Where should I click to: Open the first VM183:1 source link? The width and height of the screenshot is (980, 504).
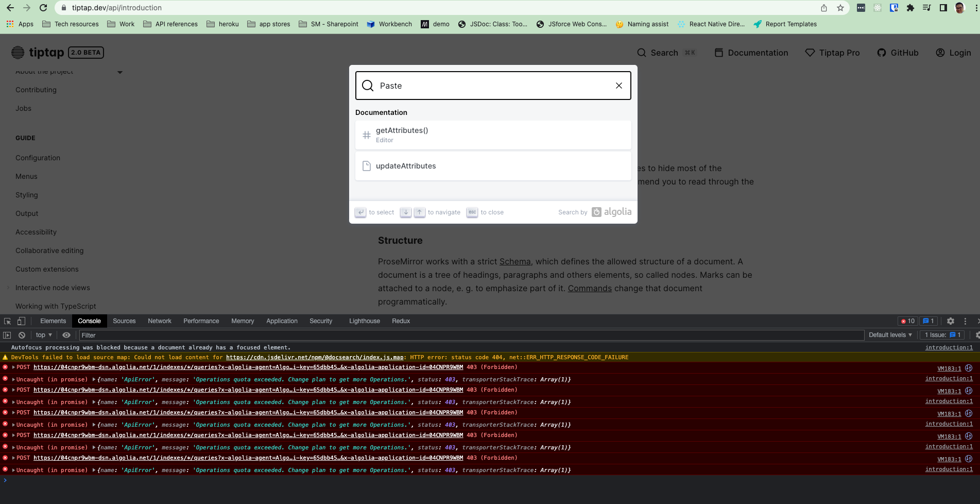click(949, 368)
